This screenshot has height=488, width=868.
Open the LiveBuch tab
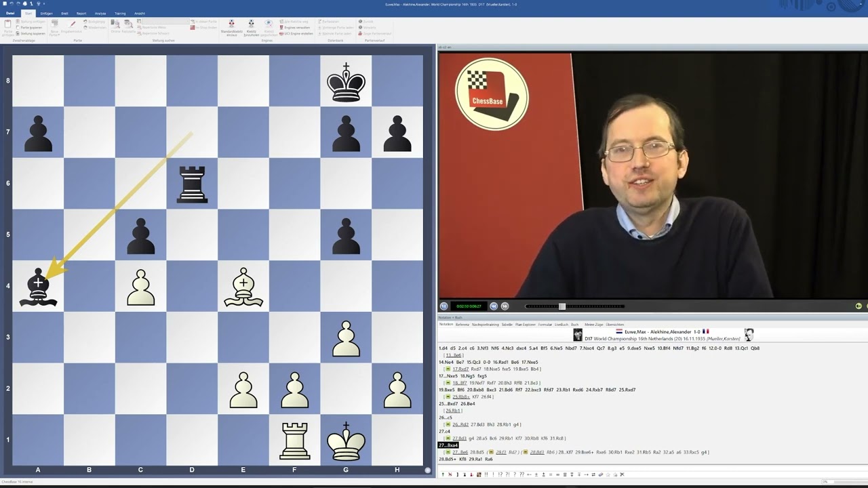click(561, 325)
